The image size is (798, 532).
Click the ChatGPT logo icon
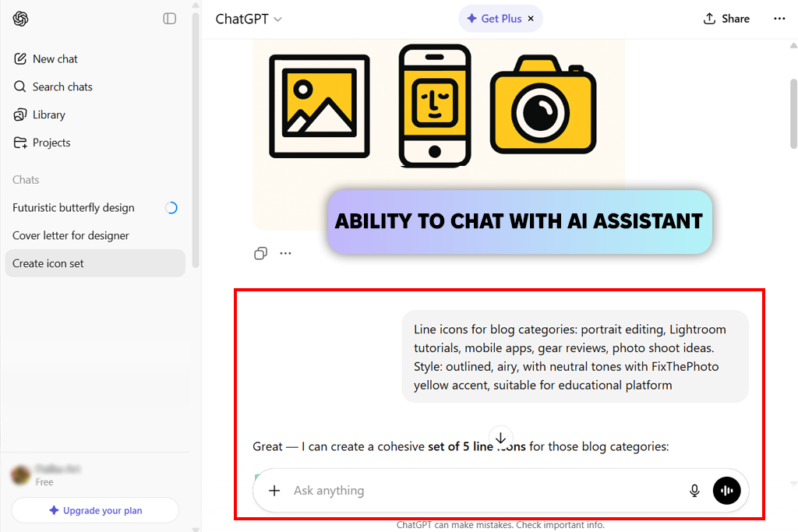point(20,19)
